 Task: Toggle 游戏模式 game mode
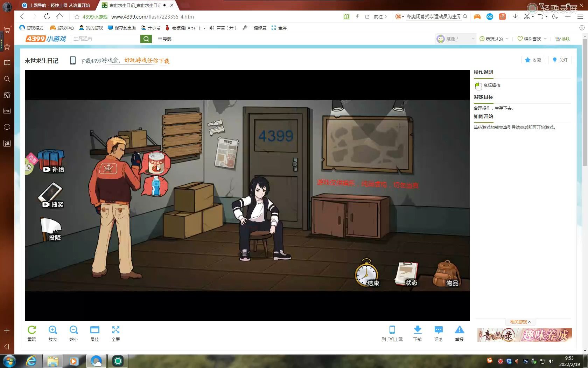[x=31, y=28]
